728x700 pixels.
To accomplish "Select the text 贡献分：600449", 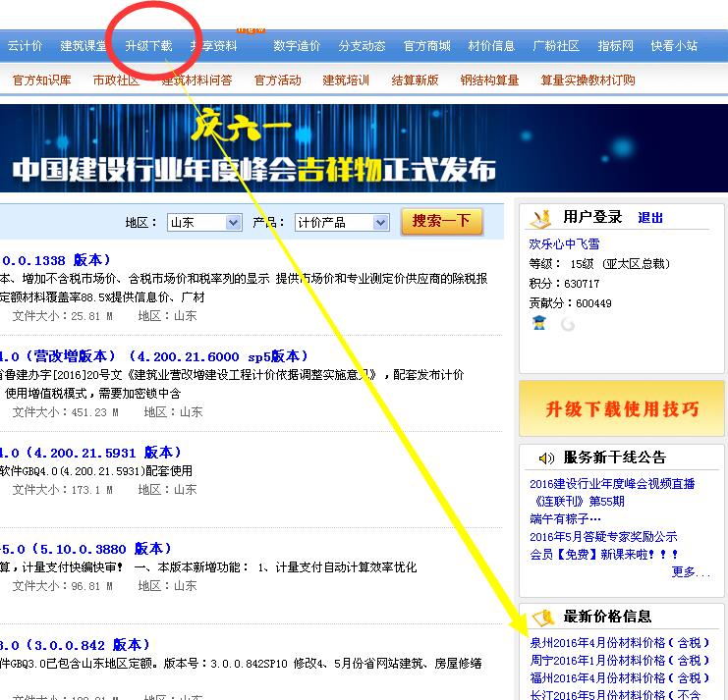I will point(570,303).
